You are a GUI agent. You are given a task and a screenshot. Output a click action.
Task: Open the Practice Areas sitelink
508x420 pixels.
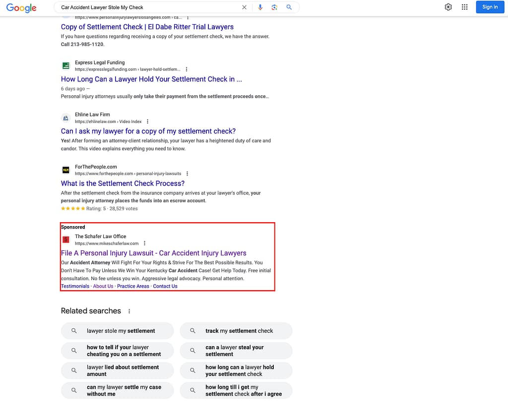click(133, 286)
